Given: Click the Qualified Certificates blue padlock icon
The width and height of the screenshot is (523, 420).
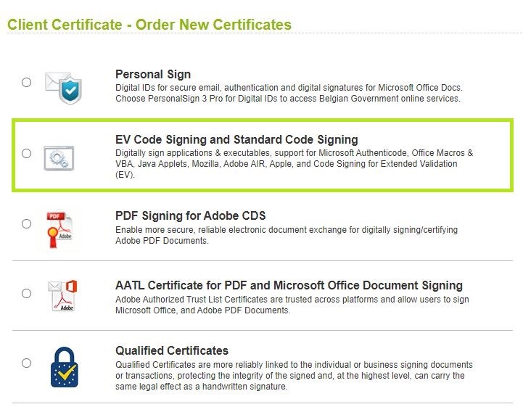Looking at the screenshot, I should click(65, 367).
